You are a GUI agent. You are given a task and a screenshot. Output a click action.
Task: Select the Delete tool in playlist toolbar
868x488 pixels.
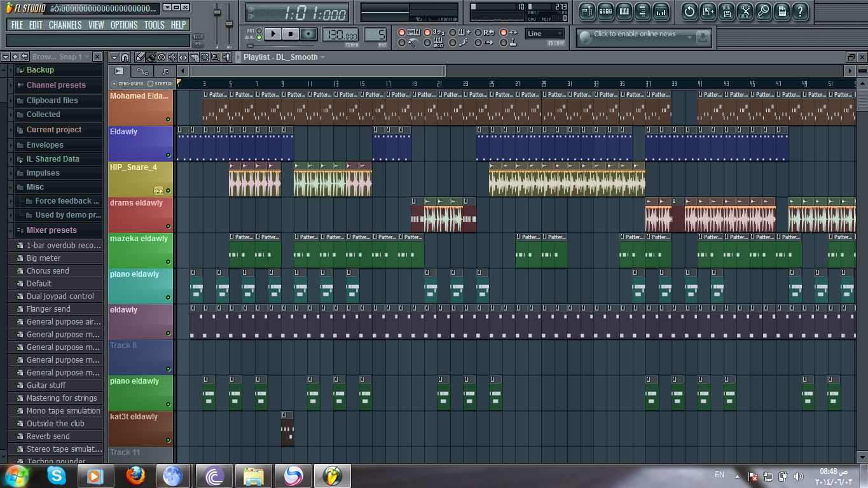click(162, 57)
